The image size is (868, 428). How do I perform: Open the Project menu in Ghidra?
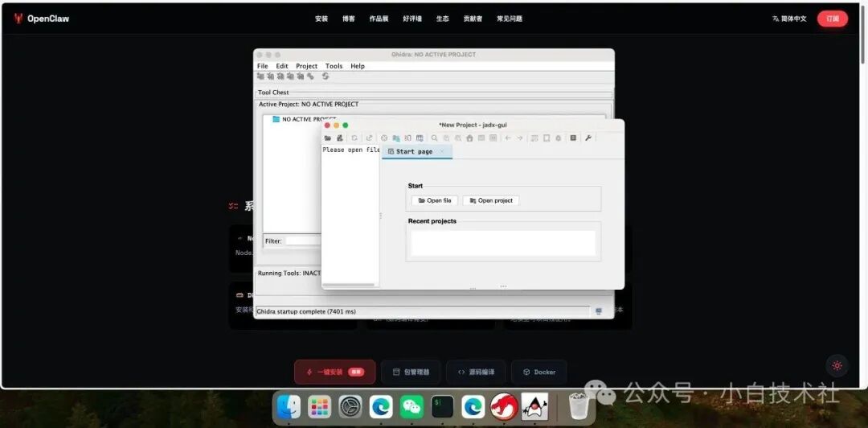(x=307, y=66)
